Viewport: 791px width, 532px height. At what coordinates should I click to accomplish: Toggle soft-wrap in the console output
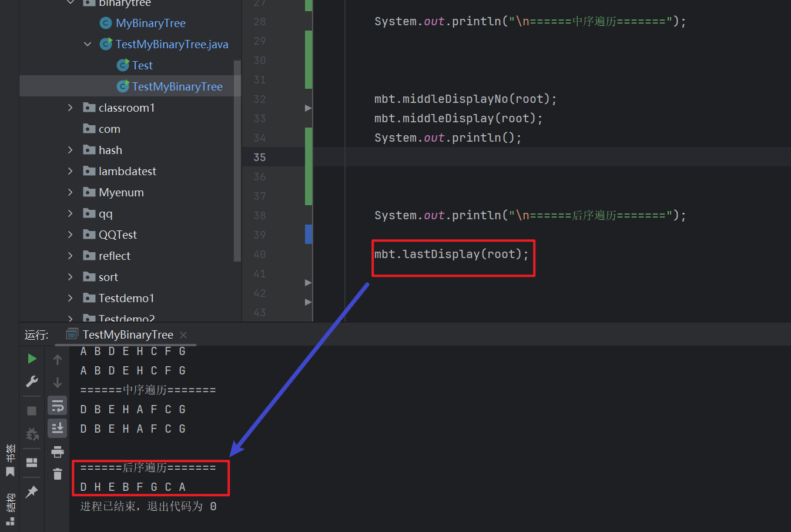click(x=58, y=406)
